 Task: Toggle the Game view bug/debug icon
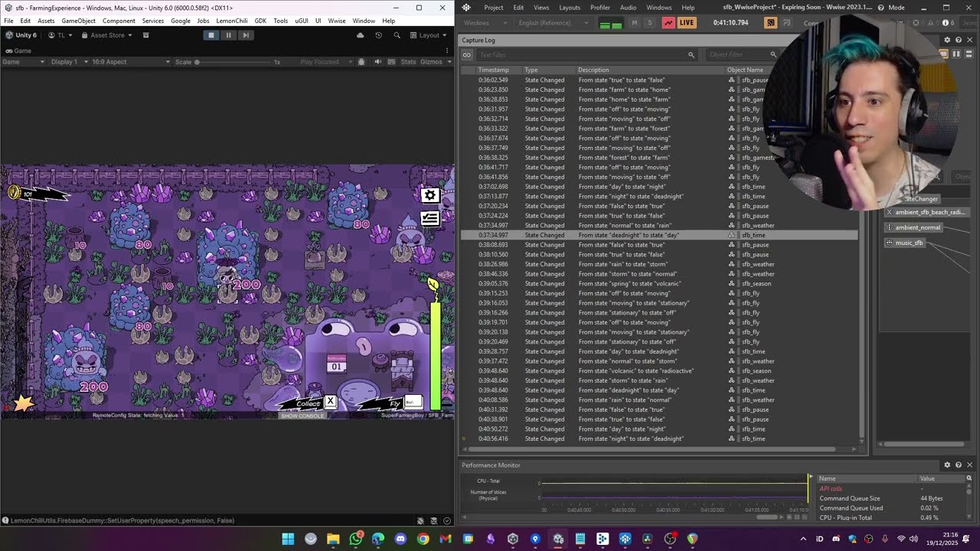[x=362, y=62]
